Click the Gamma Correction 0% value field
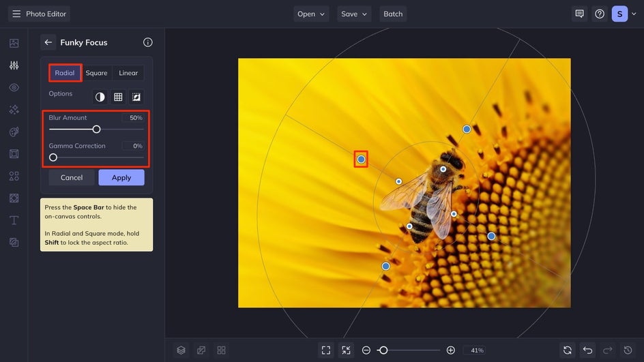The image size is (644, 362). [x=132, y=146]
